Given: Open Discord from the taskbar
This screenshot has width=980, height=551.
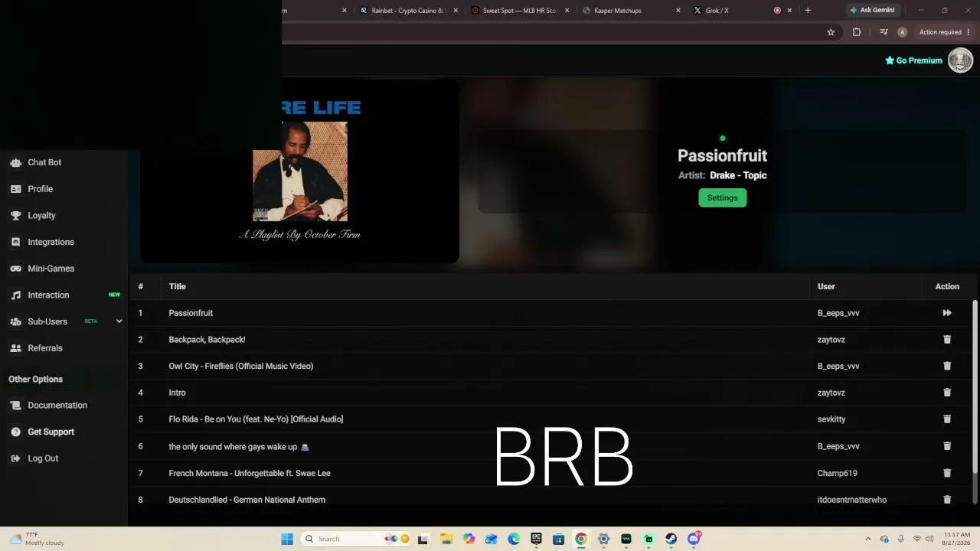Looking at the screenshot, I should [694, 539].
